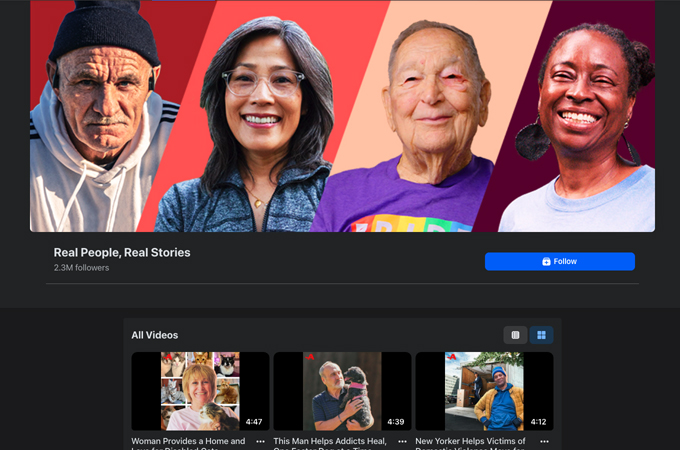Open options menu for Woman Provides a Home video
680x450 pixels.
(x=260, y=441)
